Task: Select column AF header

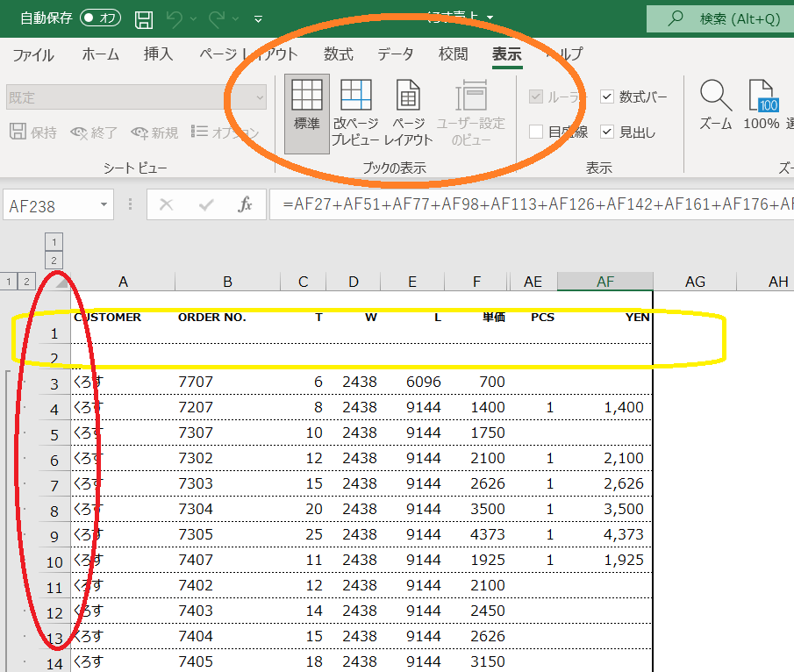Action: [605, 282]
